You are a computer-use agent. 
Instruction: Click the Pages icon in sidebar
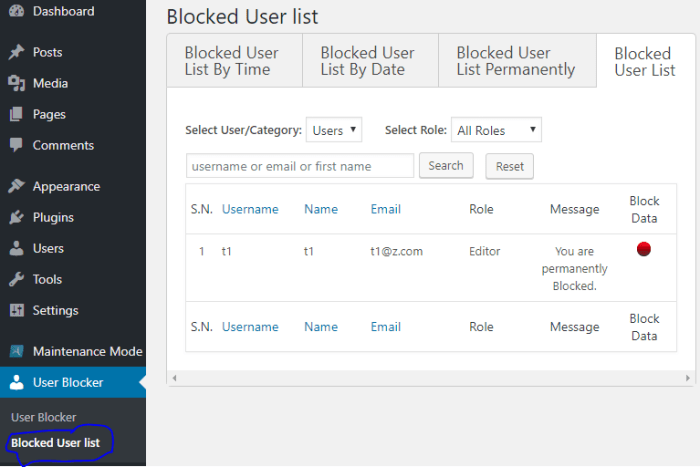[x=16, y=114]
